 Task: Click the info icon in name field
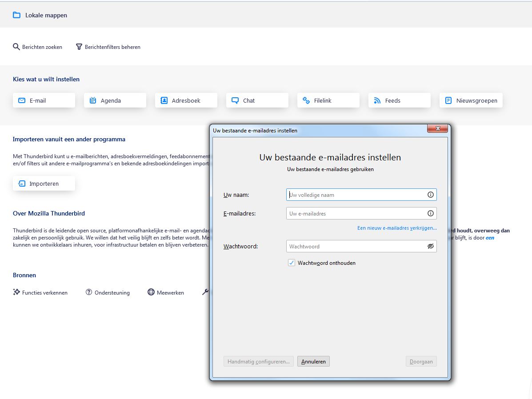(x=430, y=195)
